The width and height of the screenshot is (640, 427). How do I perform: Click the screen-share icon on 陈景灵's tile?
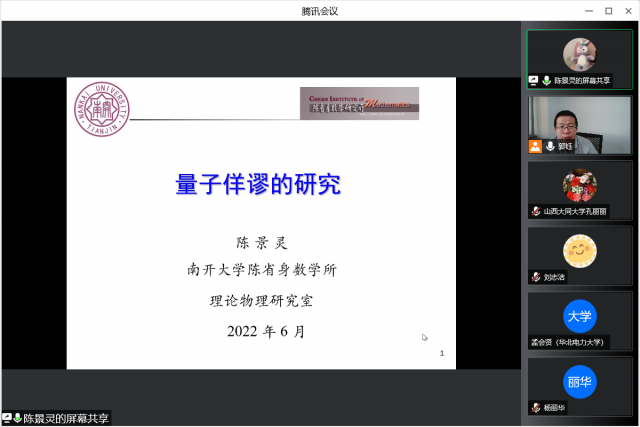[534, 80]
